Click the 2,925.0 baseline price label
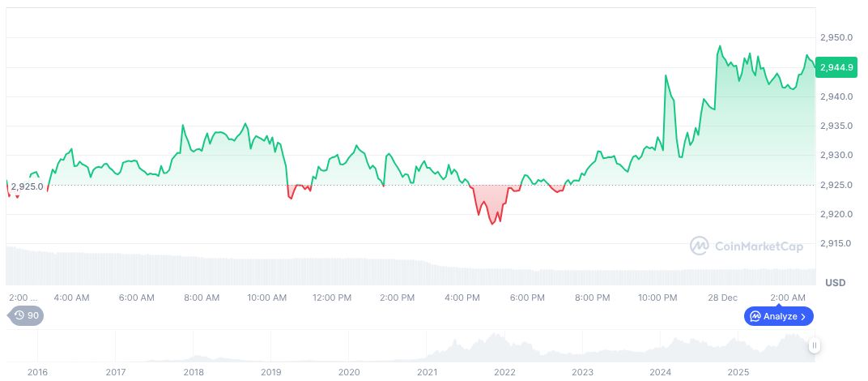 pyautogui.click(x=27, y=186)
